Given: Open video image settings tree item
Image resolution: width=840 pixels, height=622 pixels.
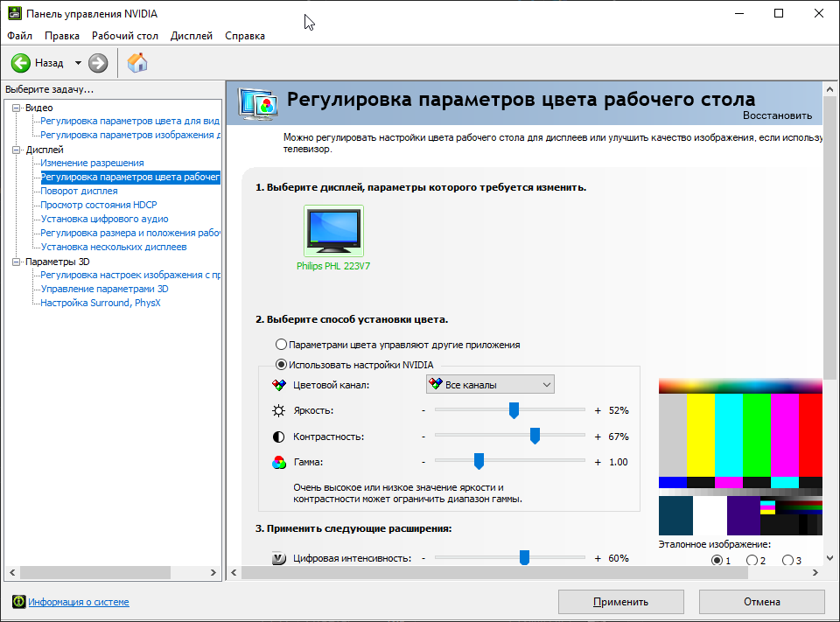Looking at the screenshot, I should pyautogui.click(x=130, y=135).
